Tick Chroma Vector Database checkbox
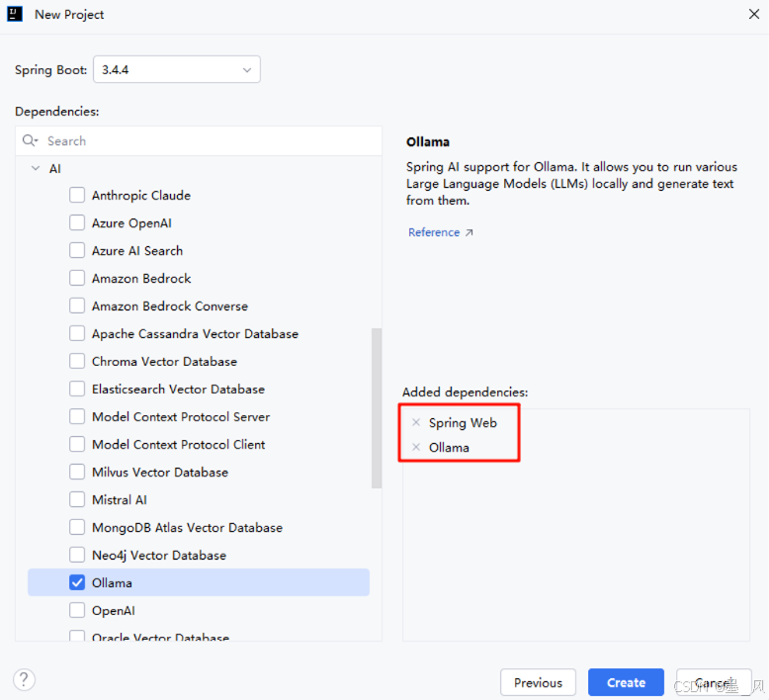Viewport: 769px width, 700px height. click(x=77, y=361)
